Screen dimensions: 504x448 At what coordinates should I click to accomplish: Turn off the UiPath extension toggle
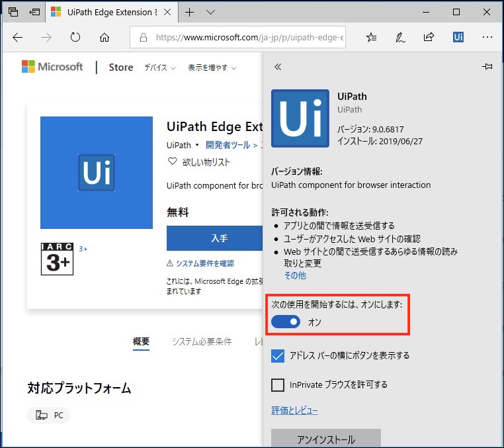pos(286,322)
